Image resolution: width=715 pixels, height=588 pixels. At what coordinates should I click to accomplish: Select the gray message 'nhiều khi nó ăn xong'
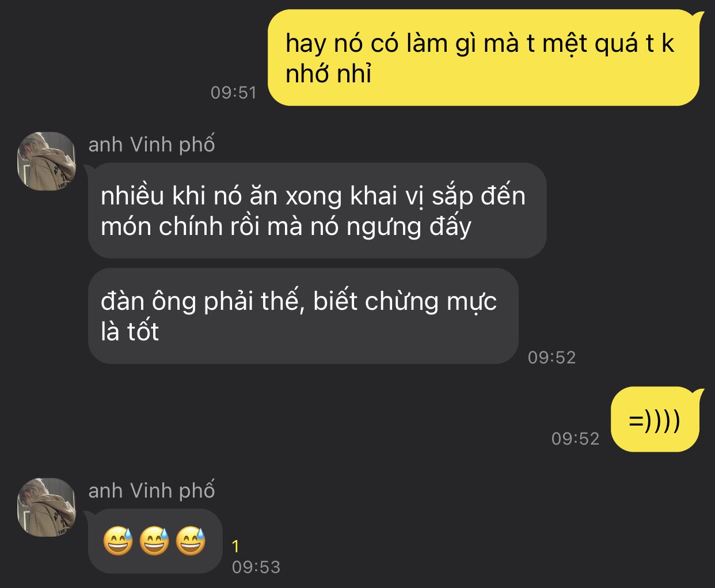317,210
